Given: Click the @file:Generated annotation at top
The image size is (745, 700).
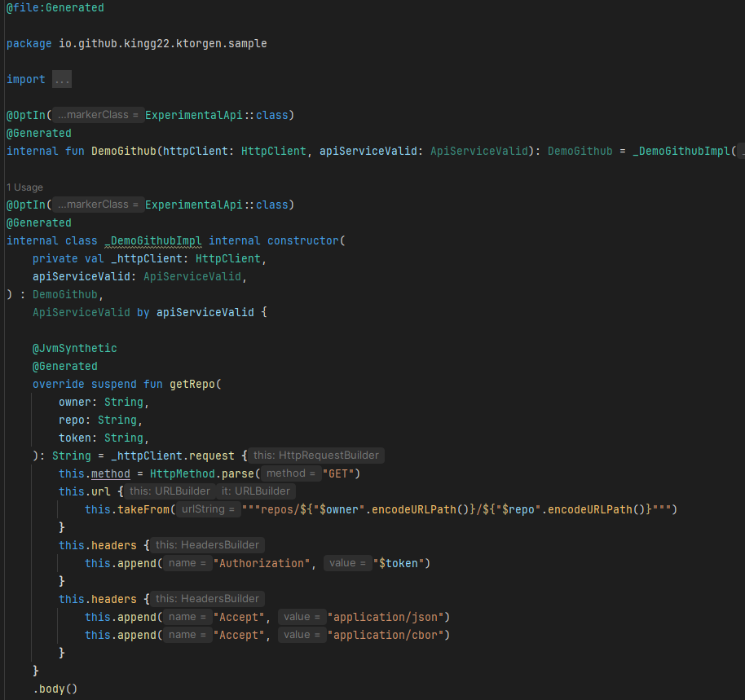Looking at the screenshot, I should pyautogui.click(x=55, y=7).
